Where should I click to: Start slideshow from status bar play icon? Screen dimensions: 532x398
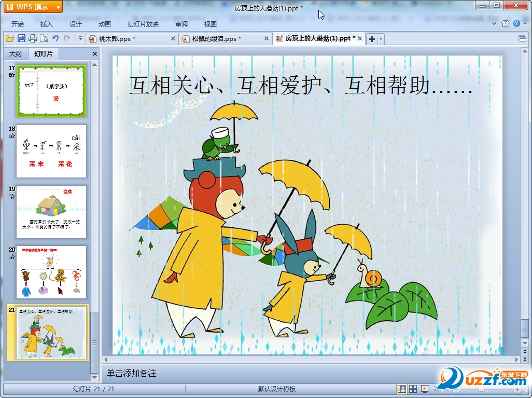click(424, 389)
